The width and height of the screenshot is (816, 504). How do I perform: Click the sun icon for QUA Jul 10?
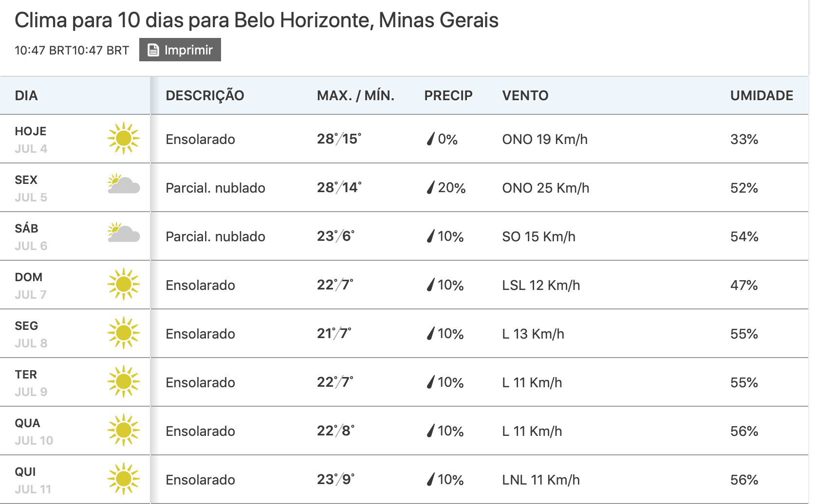(x=124, y=430)
